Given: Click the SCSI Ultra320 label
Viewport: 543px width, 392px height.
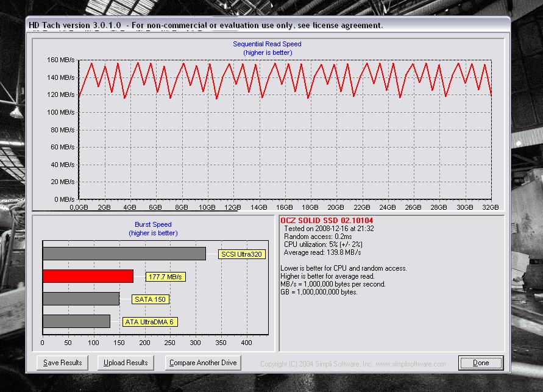Looking at the screenshot, I should (x=242, y=254).
